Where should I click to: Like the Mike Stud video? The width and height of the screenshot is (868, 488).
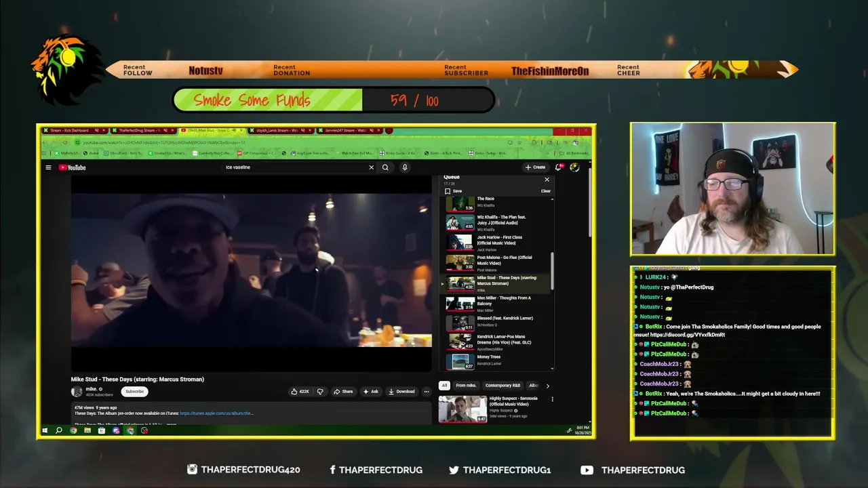coord(300,391)
